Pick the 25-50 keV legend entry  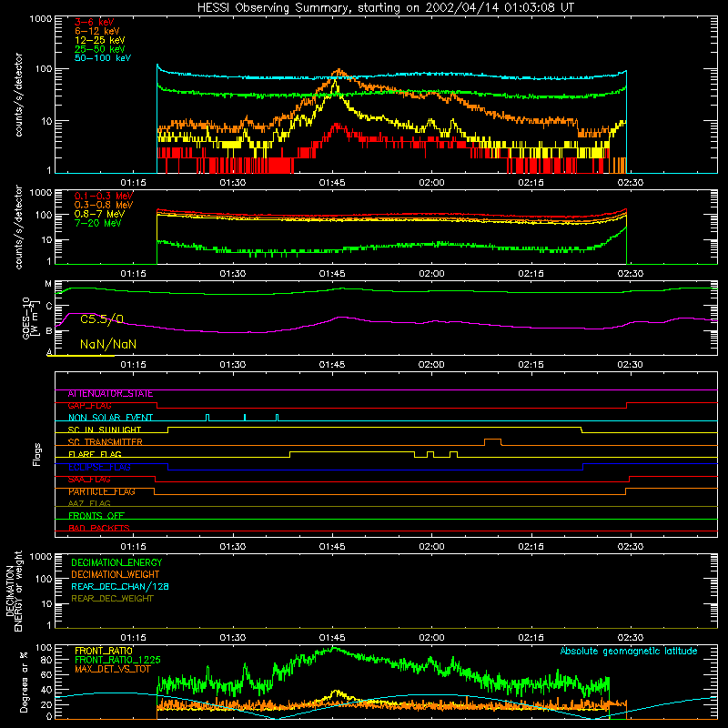pos(100,49)
